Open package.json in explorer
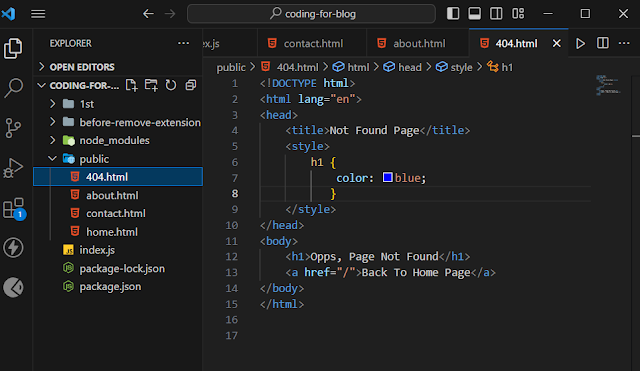The width and height of the screenshot is (640, 371). point(118,287)
